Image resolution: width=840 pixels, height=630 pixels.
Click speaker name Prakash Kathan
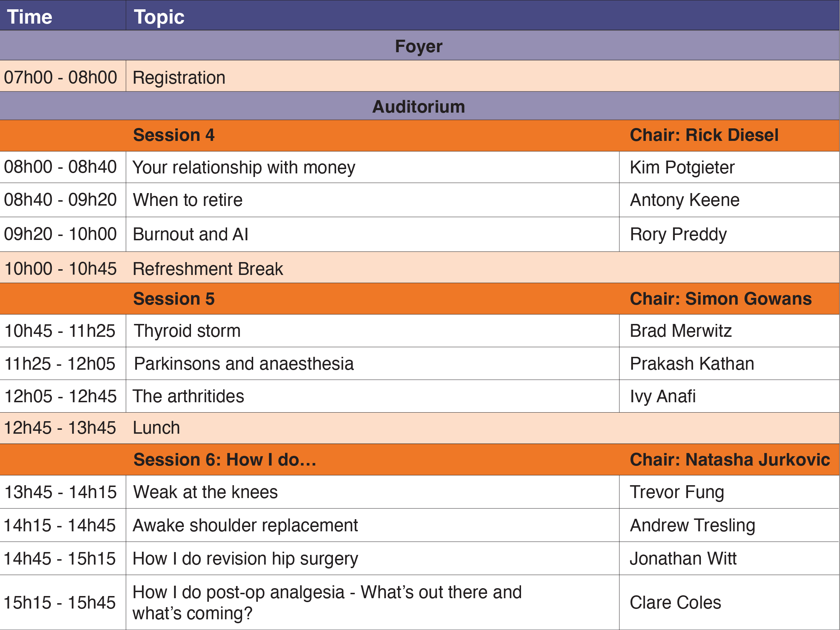click(692, 364)
